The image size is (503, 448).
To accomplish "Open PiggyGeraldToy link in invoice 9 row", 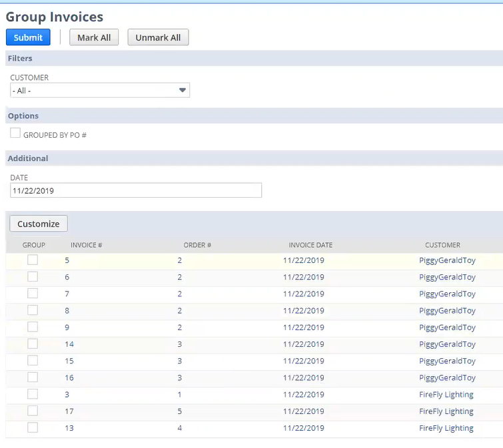I will click(x=447, y=328).
